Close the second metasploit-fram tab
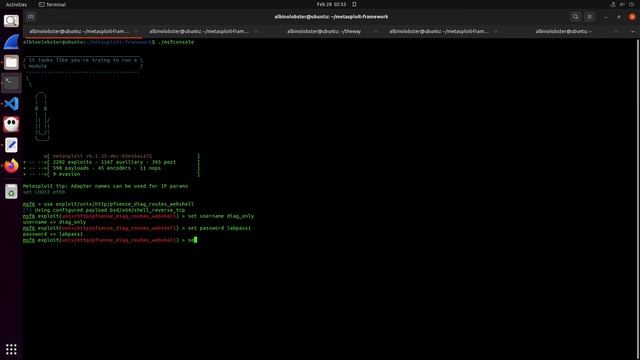Image resolution: width=640 pixels, height=360 pixels. click(256, 31)
